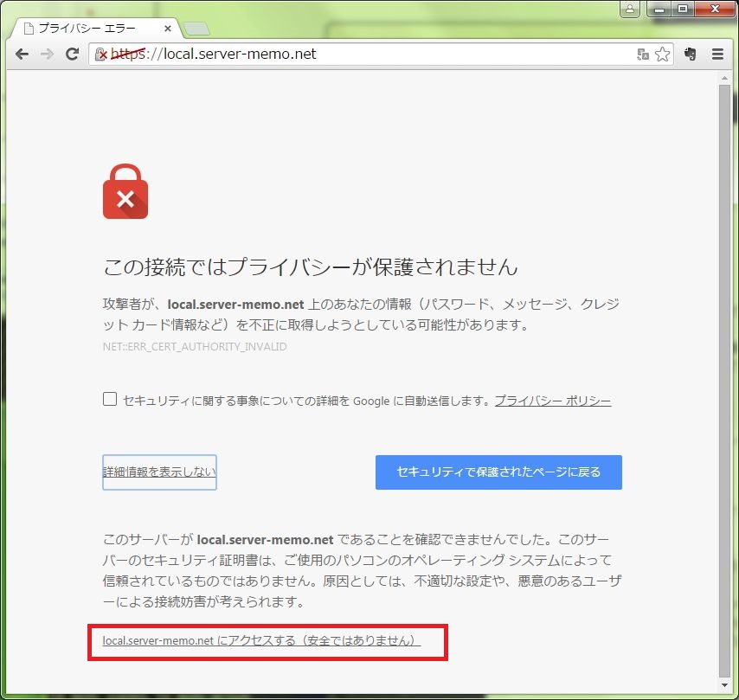Open the プライバシー ポリシー link
The height and width of the screenshot is (700, 739).
[x=553, y=401]
